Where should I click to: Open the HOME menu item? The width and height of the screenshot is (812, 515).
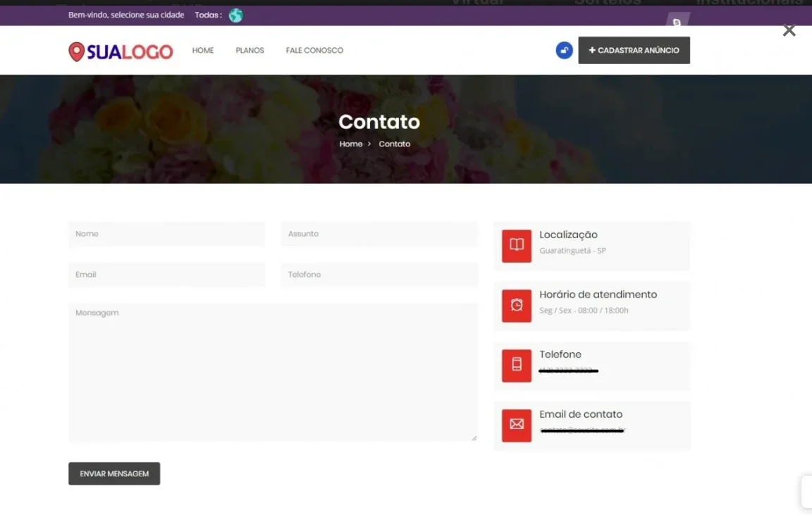(x=203, y=50)
